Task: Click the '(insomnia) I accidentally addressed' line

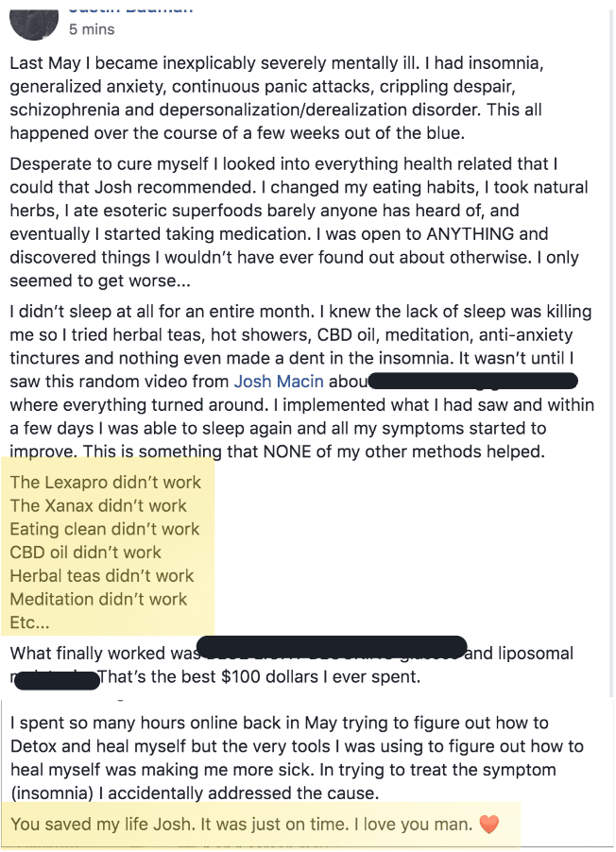Action: click(x=195, y=793)
